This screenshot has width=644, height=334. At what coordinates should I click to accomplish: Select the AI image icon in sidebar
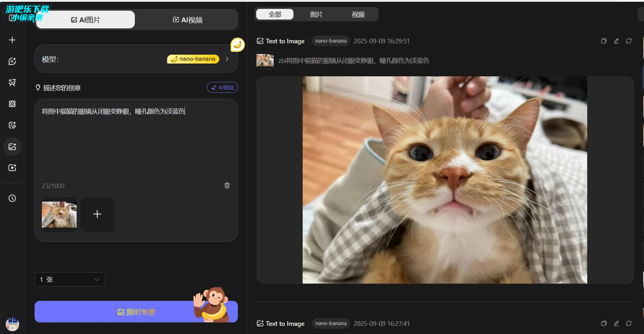pos(12,147)
